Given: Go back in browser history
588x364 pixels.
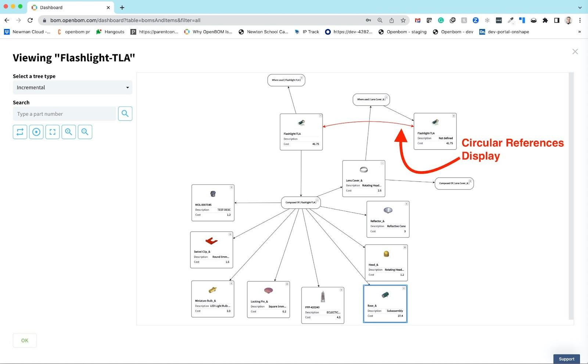Looking at the screenshot, I should pyautogui.click(x=7, y=20).
